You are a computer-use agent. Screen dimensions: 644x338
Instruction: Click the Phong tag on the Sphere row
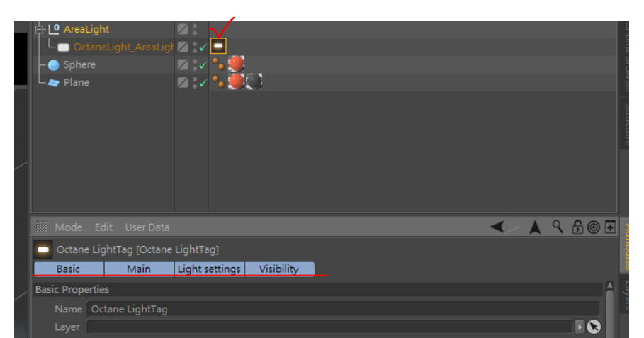218,64
